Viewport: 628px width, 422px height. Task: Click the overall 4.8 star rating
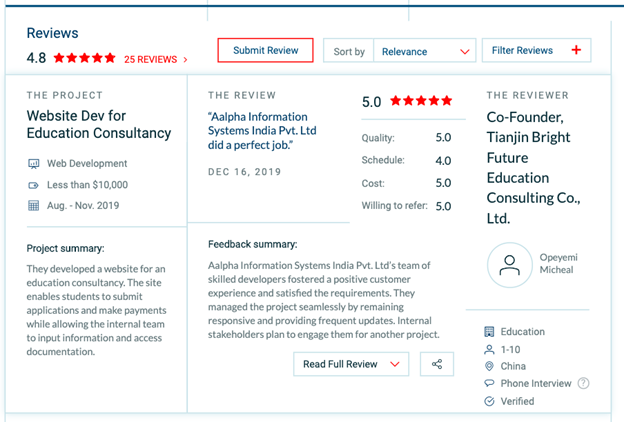[85, 58]
